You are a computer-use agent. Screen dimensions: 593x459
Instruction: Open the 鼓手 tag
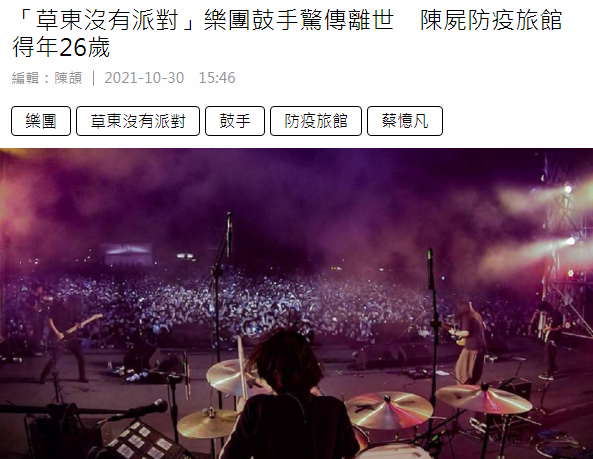235,121
